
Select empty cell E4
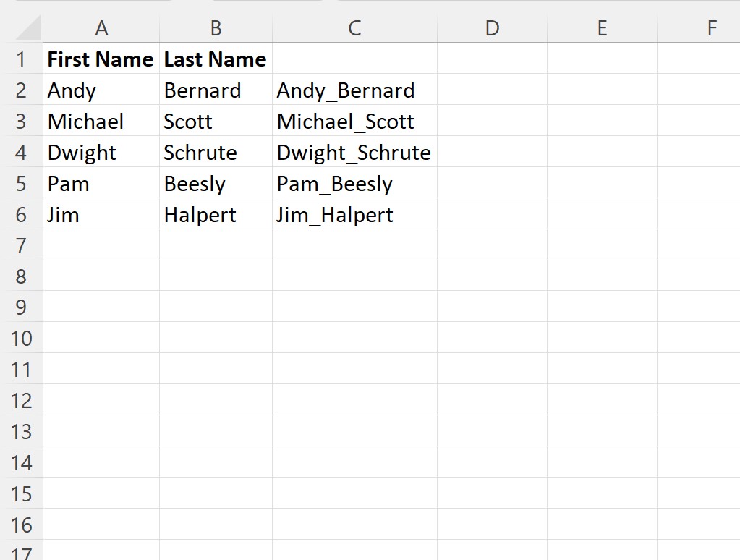602,152
